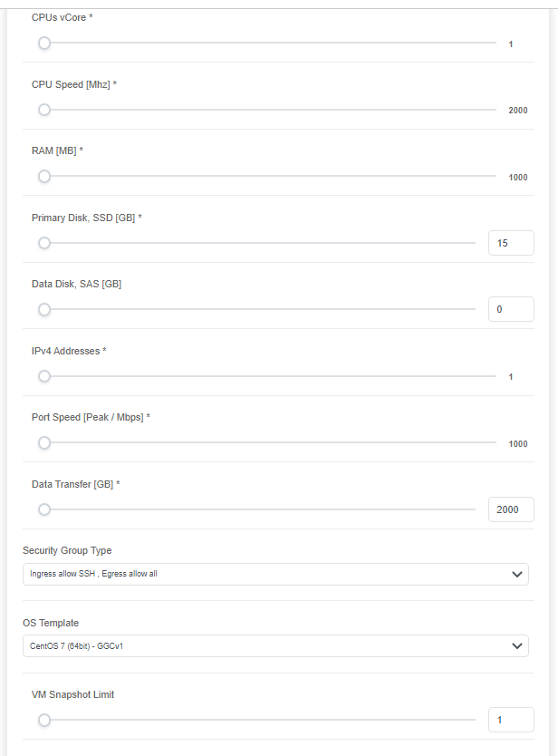Click the Primary Disk SSD slider handle
The height and width of the screenshot is (756, 558).
click(43, 243)
